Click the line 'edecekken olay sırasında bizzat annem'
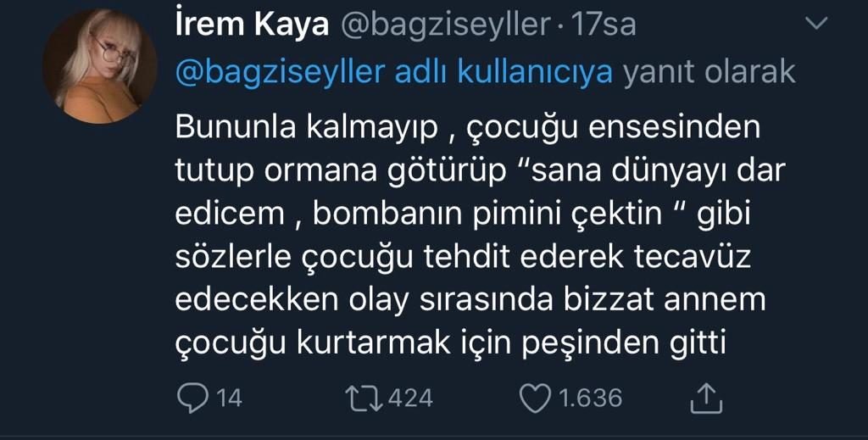The width and height of the screenshot is (868, 440). pos(470,300)
